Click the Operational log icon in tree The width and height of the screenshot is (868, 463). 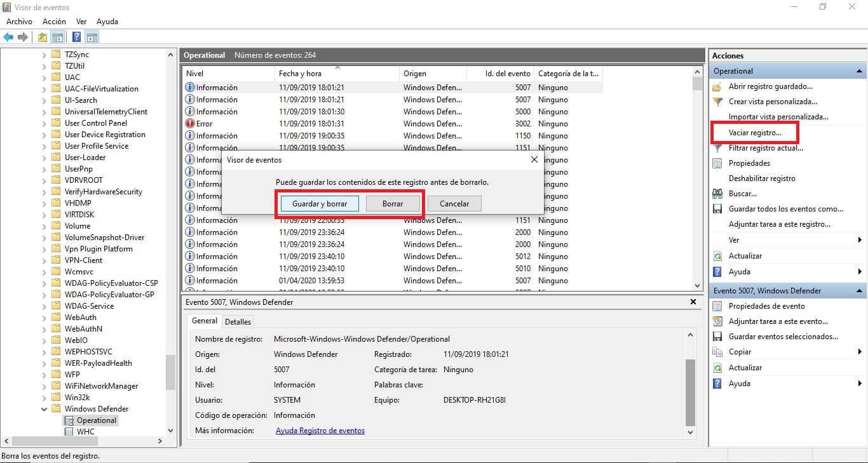point(69,420)
